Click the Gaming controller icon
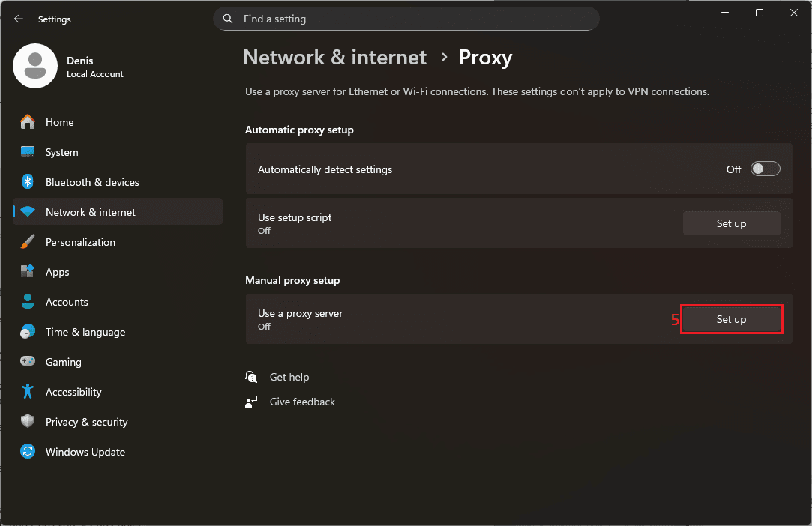Image resolution: width=812 pixels, height=526 pixels. [28, 362]
